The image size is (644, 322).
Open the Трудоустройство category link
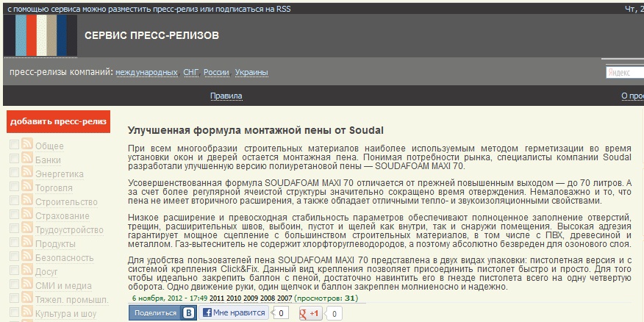[69, 230]
